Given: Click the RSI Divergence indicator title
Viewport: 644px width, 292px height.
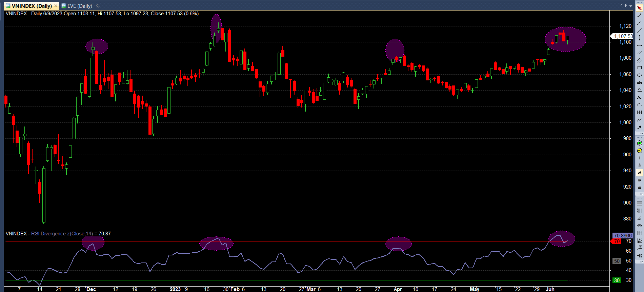Looking at the screenshot, I should (62, 234).
